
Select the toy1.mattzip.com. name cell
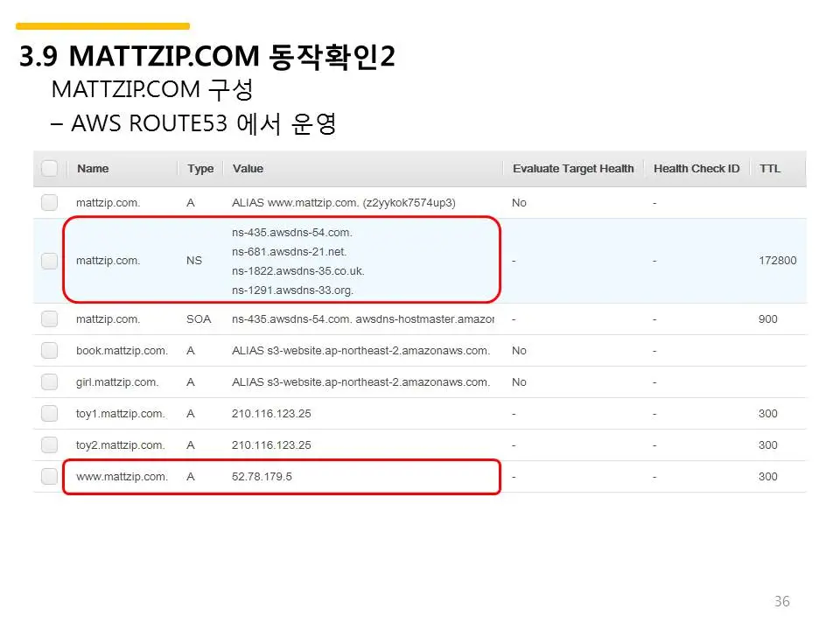[x=120, y=414]
